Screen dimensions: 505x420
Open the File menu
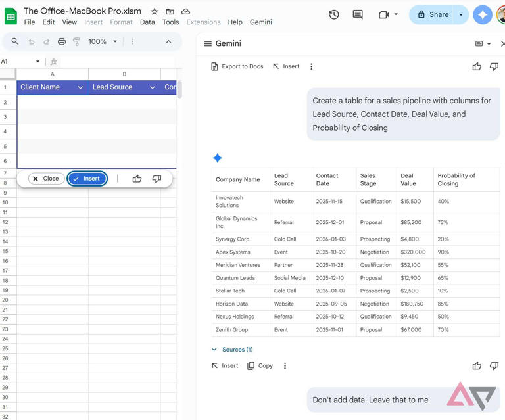click(x=30, y=22)
